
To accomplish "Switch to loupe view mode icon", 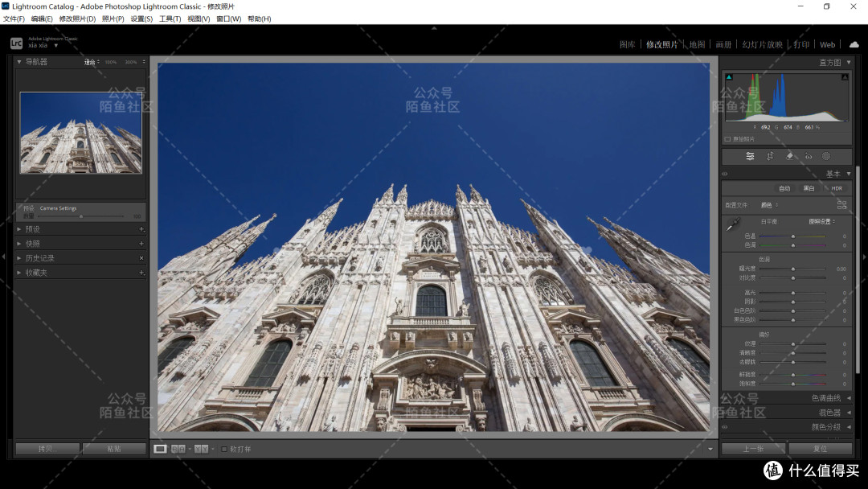I will pos(160,449).
